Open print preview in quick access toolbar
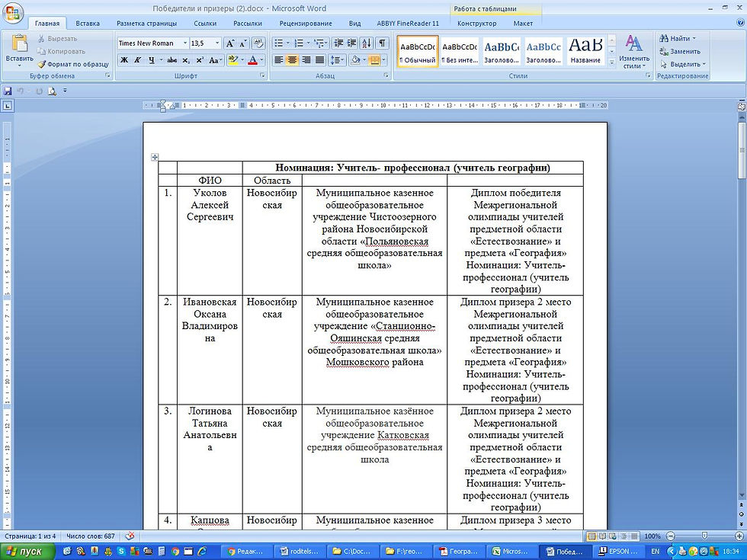Screen dimensions: 747x560 [x=52, y=91]
